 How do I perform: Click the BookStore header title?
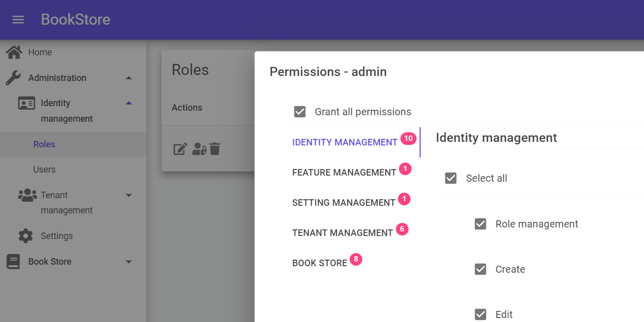[75, 20]
